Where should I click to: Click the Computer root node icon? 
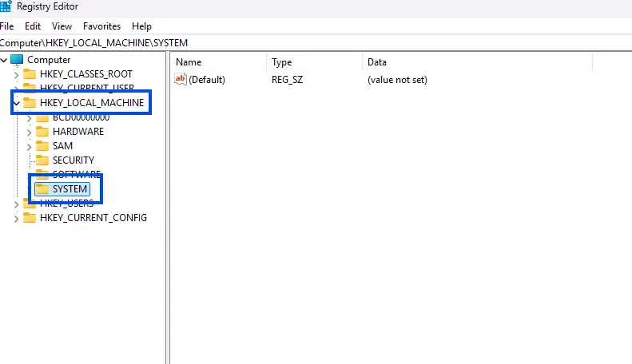pos(17,60)
